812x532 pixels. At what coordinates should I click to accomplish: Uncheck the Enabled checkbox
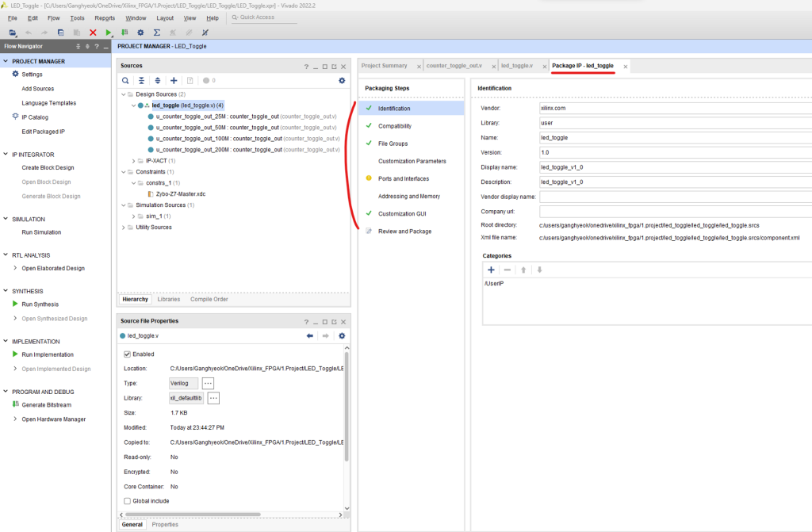(x=127, y=354)
